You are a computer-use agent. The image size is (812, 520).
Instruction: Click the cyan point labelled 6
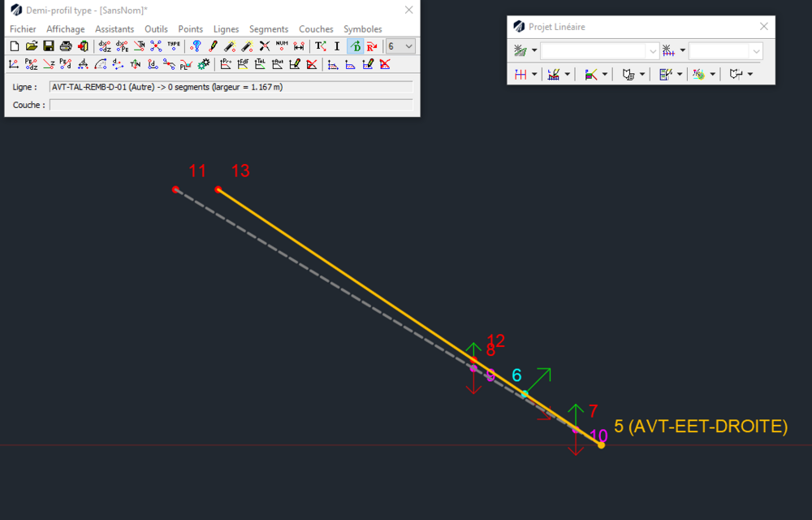pos(525,394)
